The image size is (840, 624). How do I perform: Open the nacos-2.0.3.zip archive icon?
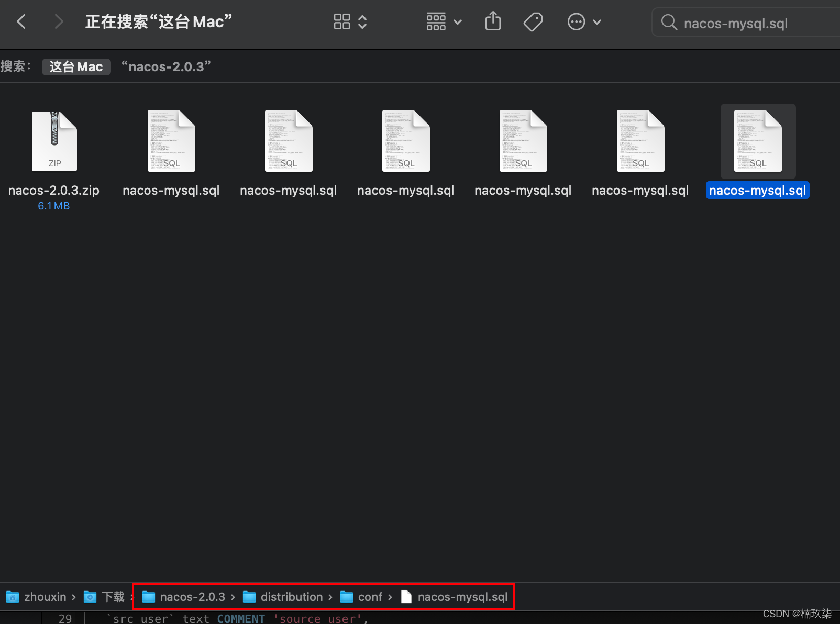(54, 141)
